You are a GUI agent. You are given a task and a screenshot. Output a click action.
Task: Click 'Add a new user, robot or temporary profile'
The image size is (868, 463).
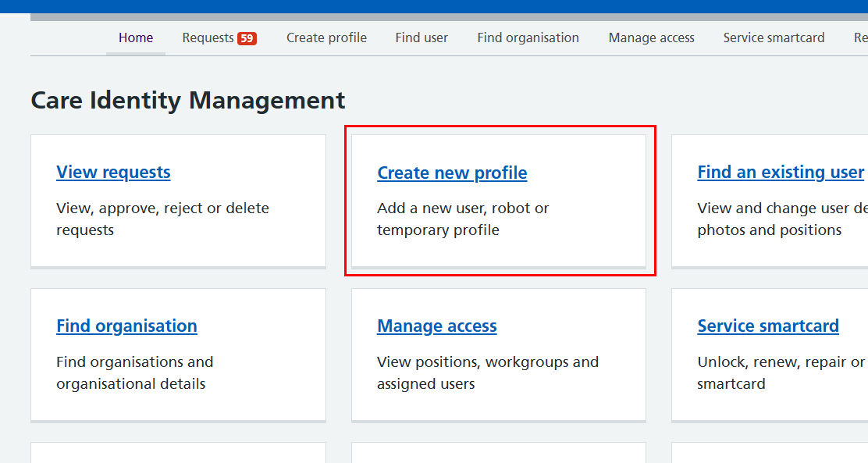point(463,219)
